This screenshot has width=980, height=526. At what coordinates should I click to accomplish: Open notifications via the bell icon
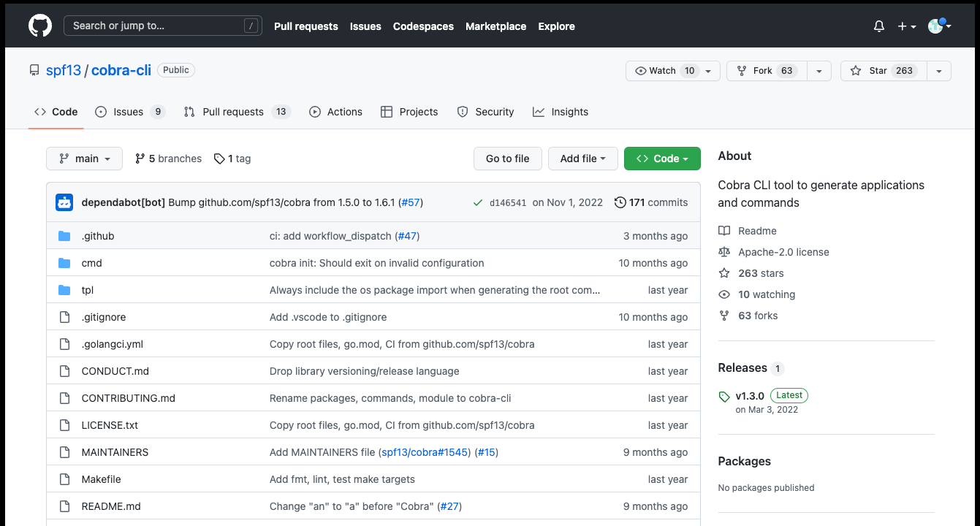[878, 26]
